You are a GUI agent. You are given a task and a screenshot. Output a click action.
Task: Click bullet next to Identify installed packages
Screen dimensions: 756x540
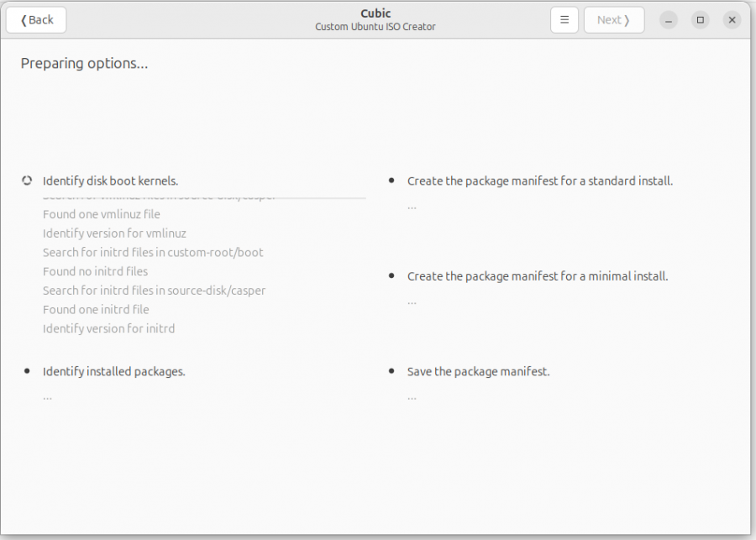(27, 370)
